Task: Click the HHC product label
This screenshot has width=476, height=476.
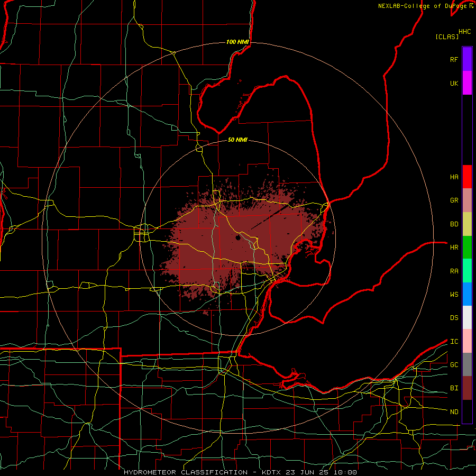Action: 464,31
